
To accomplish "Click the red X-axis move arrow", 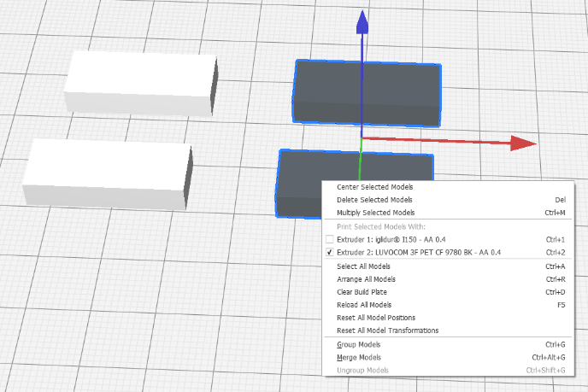I will [x=521, y=143].
